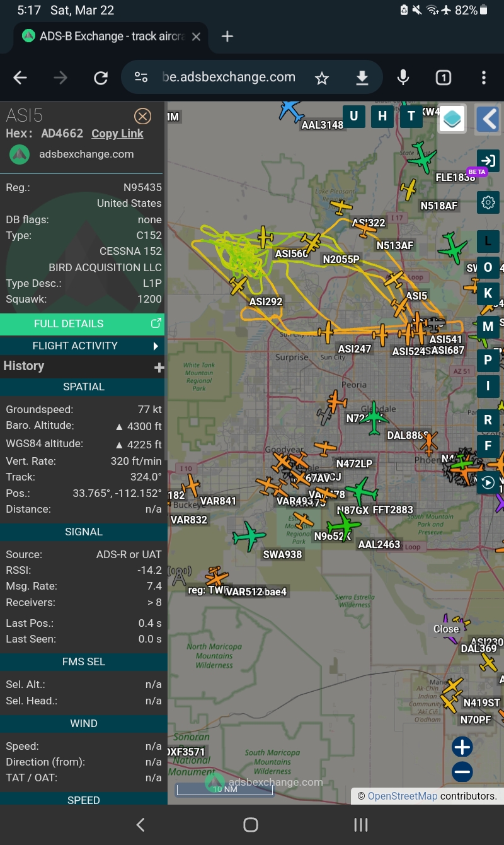Open FULL DETAILS for the aircraft
This screenshot has width=504, height=845.
pyautogui.click(x=82, y=323)
